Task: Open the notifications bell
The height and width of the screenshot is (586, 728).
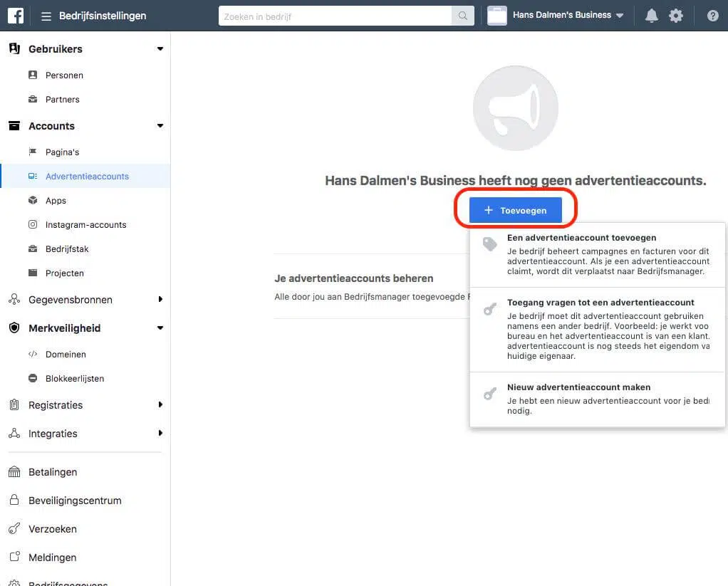Action: pos(651,16)
